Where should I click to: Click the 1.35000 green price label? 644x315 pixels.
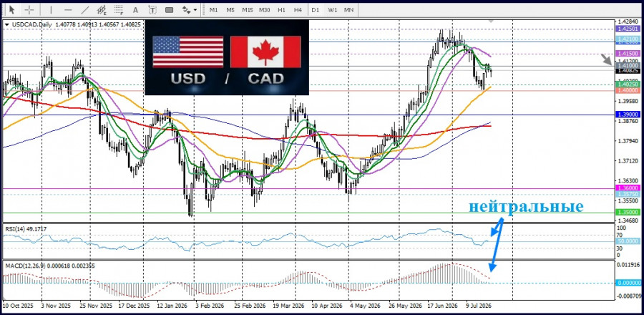(x=628, y=213)
